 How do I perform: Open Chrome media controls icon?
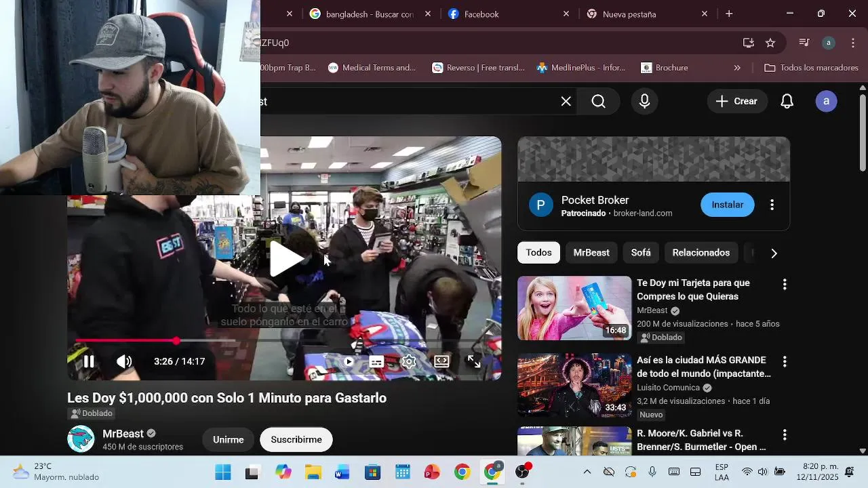[x=804, y=43]
